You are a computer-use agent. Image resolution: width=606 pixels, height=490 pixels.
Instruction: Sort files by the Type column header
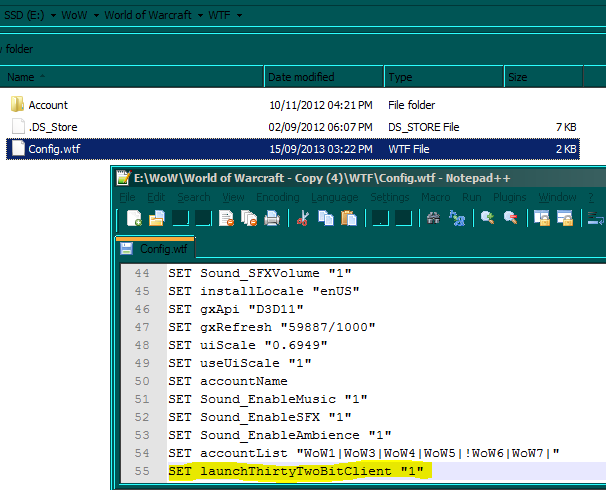(444, 77)
